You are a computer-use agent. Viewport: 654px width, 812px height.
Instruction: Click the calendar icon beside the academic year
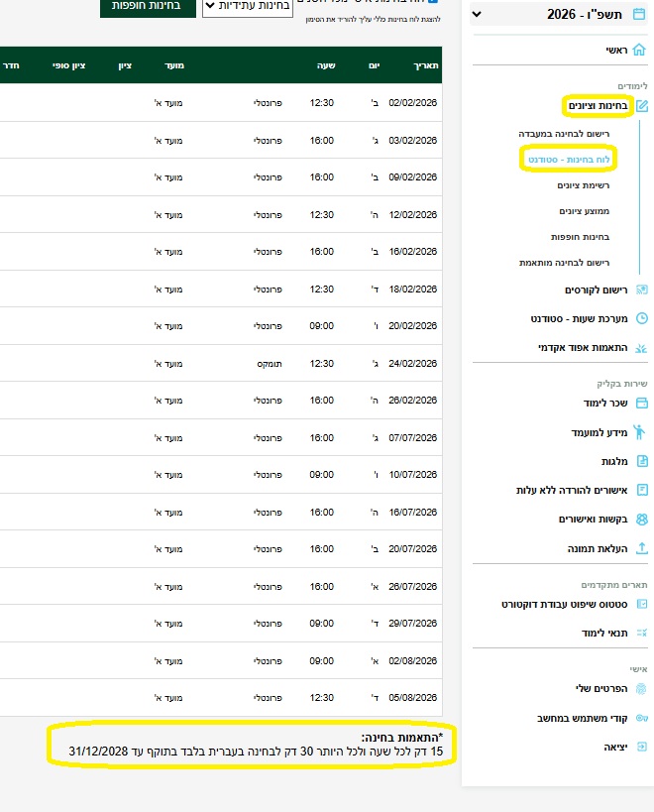[640, 14]
